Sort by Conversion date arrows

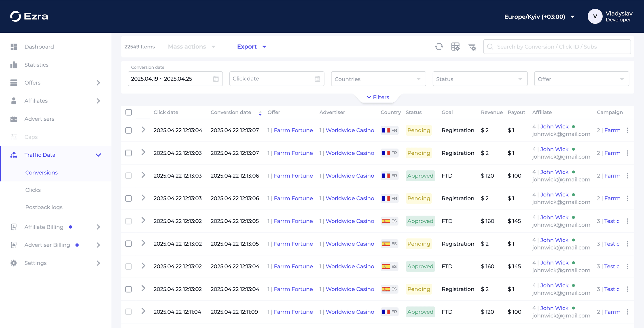[260, 113]
